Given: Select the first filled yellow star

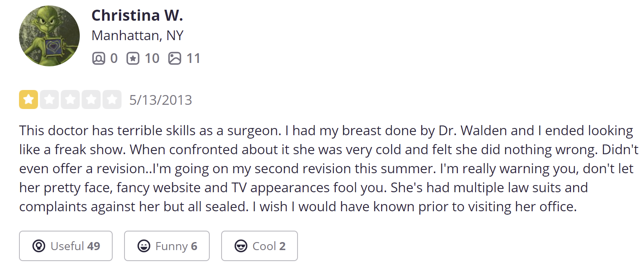Looking at the screenshot, I should pos(28,100).
